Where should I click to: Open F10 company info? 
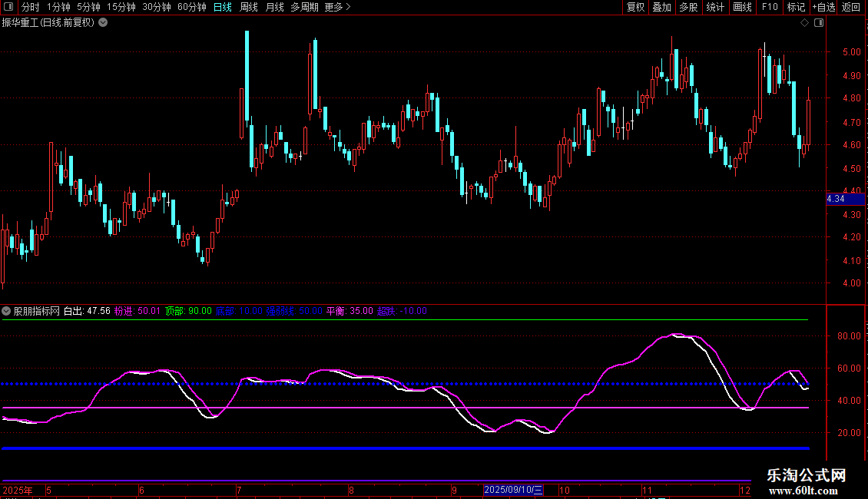click(770, 7)
